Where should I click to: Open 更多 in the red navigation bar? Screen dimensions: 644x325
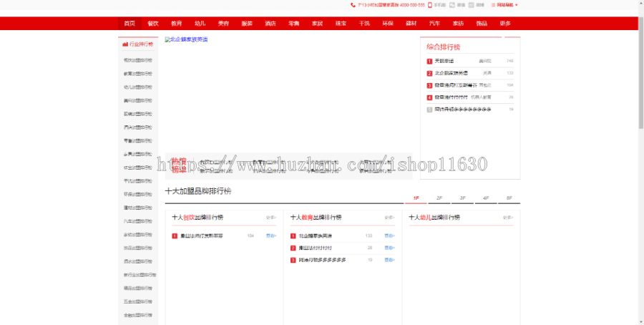pos(505,24)
